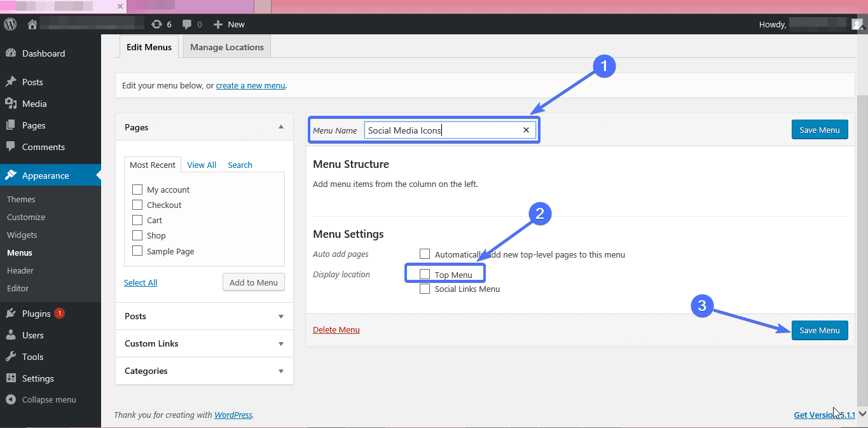Screen dimensions: 868x428
Task: Check the Checkout page
Action: point(137,205)
